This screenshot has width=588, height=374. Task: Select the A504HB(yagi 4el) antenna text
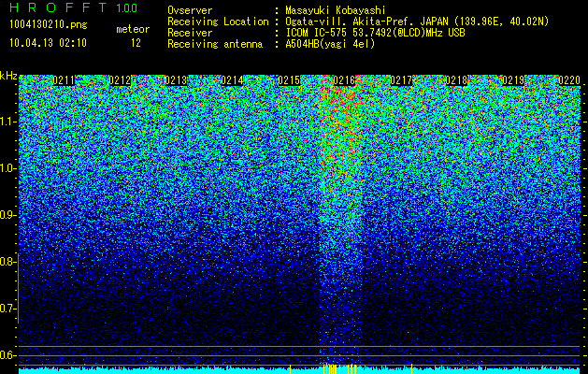click(x=330, y=44)
